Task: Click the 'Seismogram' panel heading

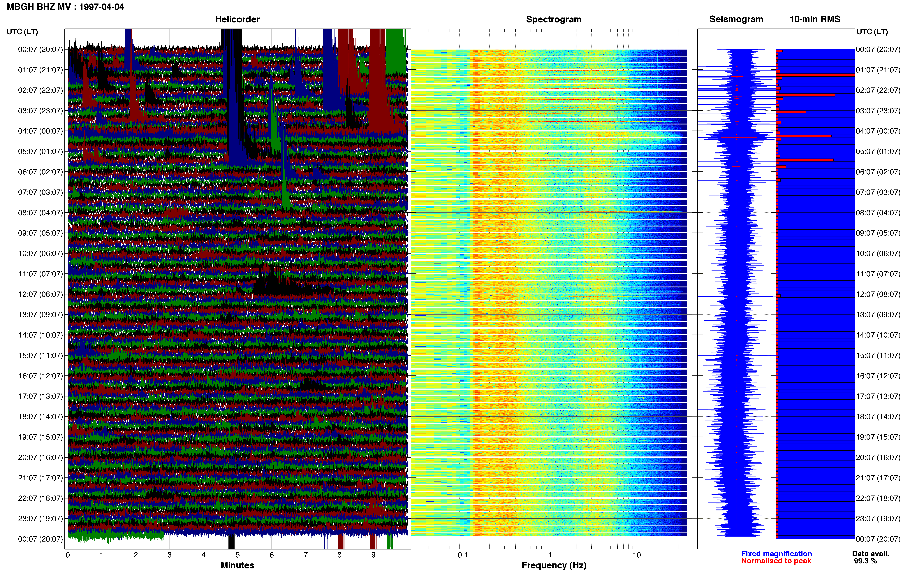Action: pyautogui.click(x=736, y=19)
